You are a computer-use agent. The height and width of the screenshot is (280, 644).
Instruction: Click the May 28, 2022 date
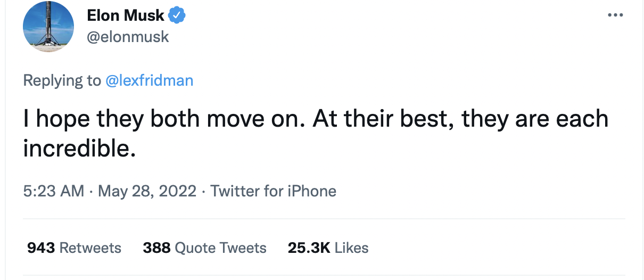[x=147, y=191]
